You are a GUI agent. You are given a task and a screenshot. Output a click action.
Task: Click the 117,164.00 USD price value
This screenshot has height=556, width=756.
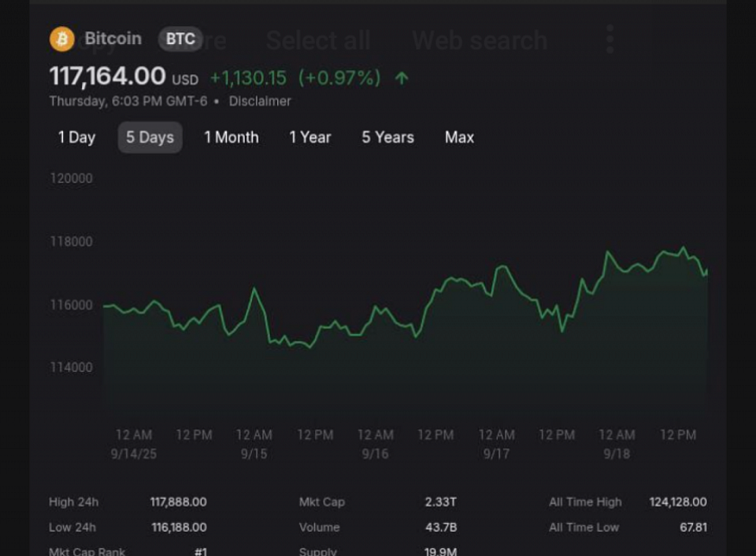coord(124,76)
